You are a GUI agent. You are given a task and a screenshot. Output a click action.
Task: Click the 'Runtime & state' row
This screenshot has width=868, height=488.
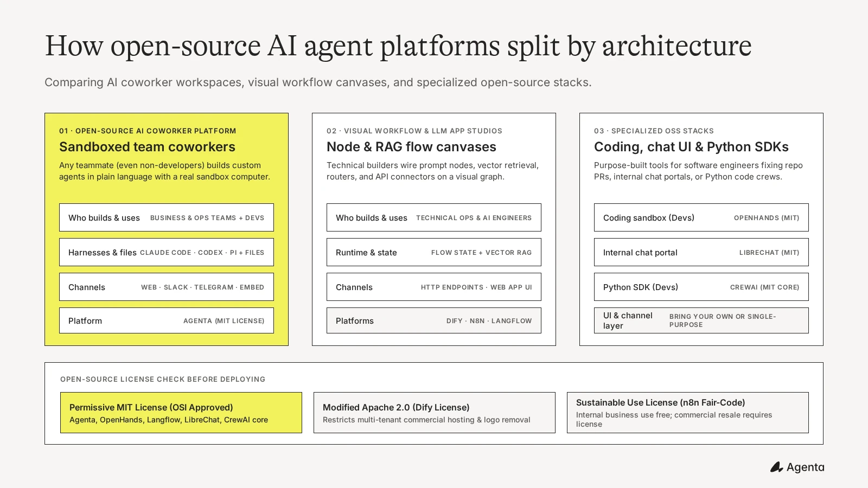[434, 252]
